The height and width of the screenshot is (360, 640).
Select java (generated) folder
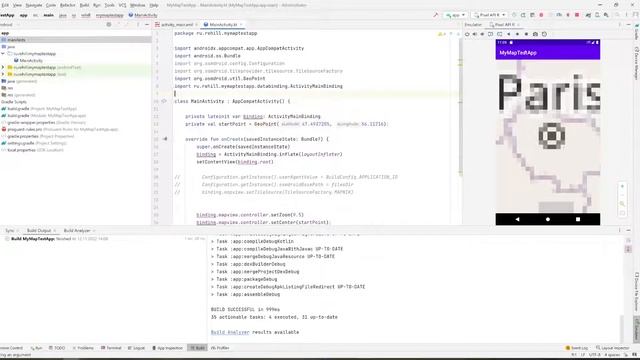[19, 81]
